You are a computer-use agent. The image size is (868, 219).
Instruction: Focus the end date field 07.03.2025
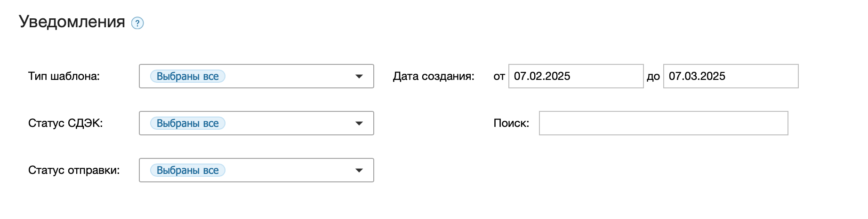pyautogui.click(x=731, y=76)
